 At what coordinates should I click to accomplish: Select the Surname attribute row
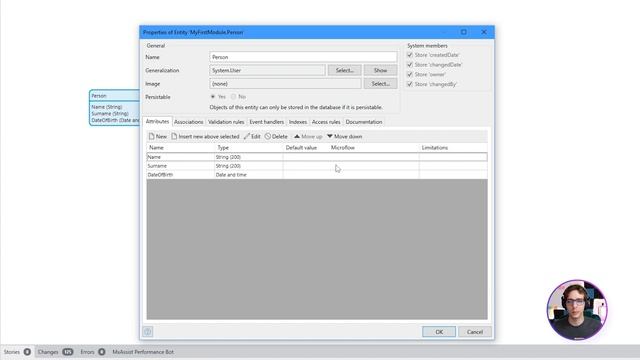pyautogui.click(x=317, y=166)
